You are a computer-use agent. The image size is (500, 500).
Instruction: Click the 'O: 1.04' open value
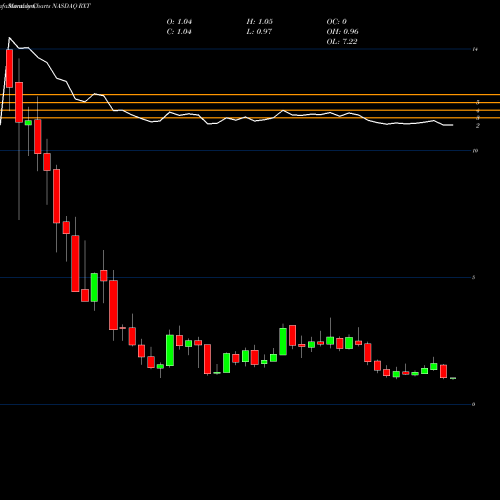click(179, 22)
